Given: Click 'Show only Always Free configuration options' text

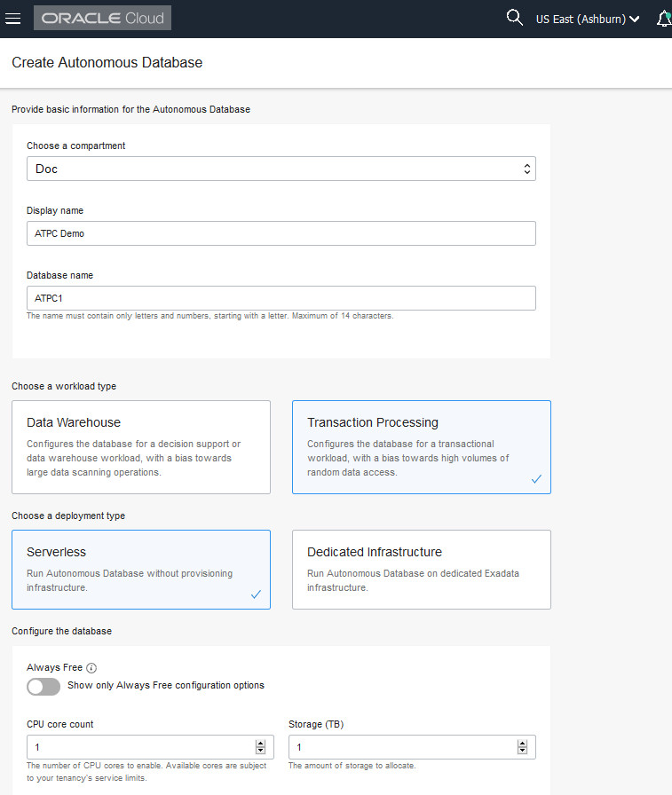Looking at the screenshot, I should (166, 686).
